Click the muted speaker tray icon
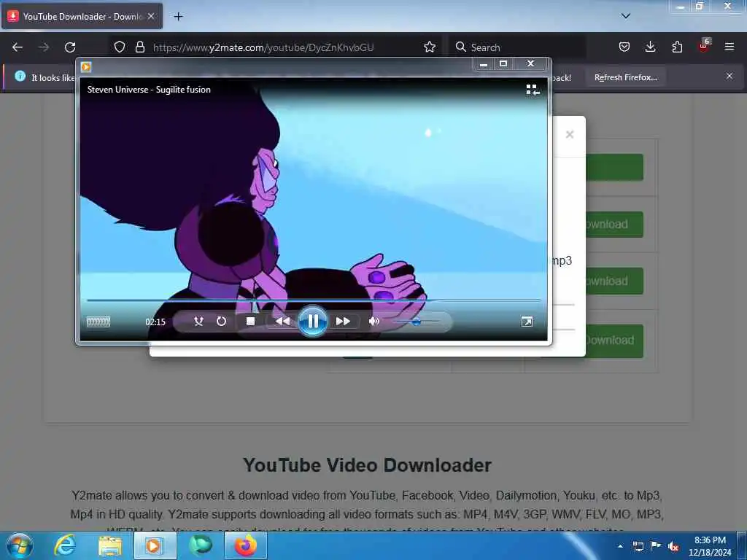The height and width of the screenshot is (560, 747). 673,547
